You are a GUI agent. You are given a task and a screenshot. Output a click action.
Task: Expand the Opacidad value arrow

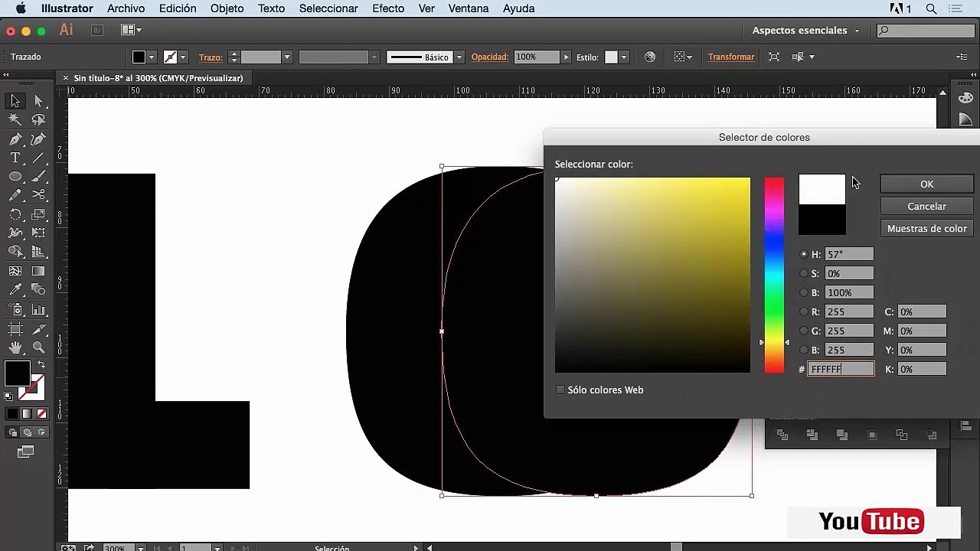567,57
